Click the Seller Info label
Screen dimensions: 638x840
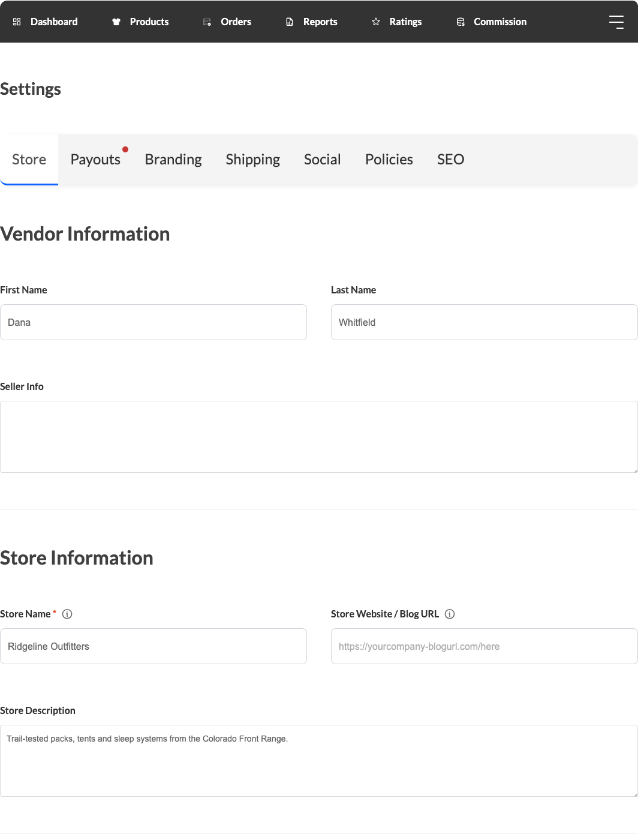[x=22, y=386]
